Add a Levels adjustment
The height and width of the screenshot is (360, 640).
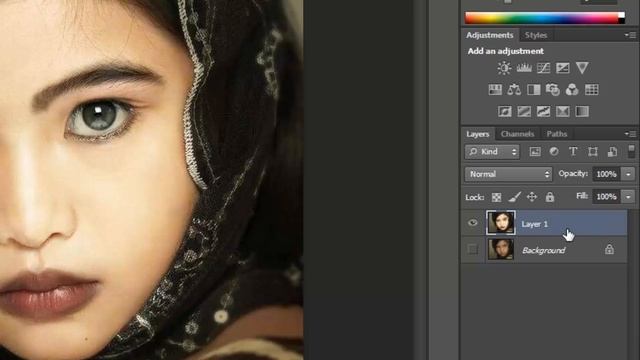click(524, 68)
